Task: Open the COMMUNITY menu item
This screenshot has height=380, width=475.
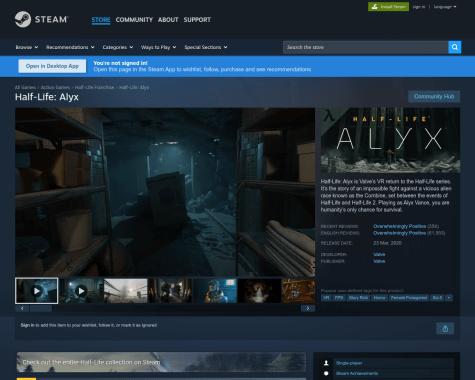Action: click(134, 20)
